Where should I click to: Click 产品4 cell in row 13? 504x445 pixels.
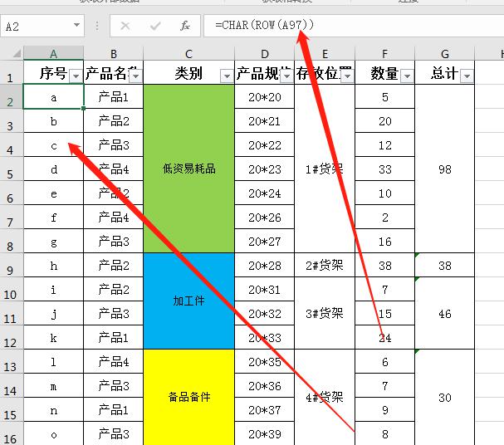coord(114,362)
